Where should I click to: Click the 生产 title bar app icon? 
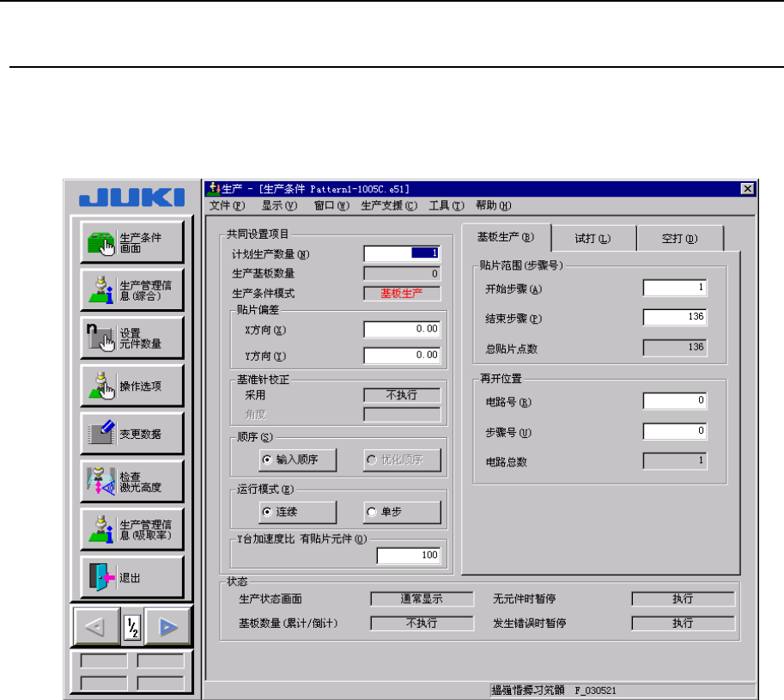[x=214, y=188]
